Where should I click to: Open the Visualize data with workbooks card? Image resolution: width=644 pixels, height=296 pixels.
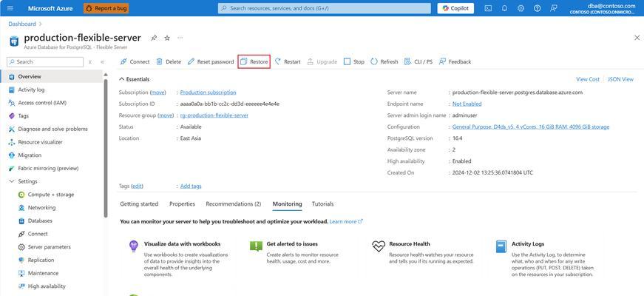[x=178, y=258]
